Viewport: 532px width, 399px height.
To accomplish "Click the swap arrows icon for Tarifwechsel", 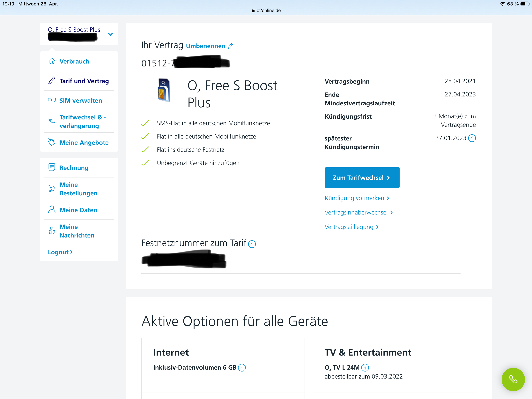I will (52, 121).
